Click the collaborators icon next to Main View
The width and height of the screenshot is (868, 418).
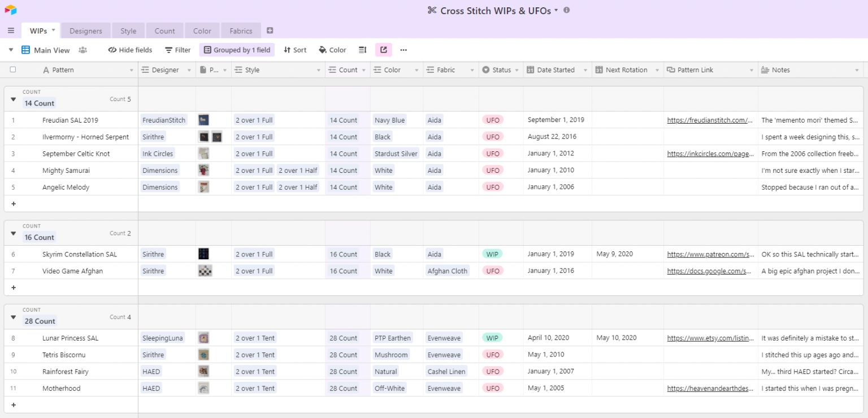(83, 50)
